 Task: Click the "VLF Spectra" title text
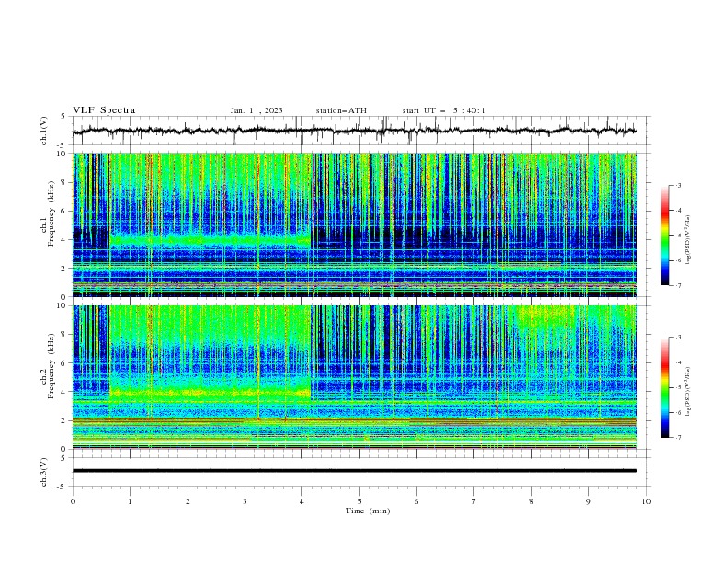coord(104,110)
